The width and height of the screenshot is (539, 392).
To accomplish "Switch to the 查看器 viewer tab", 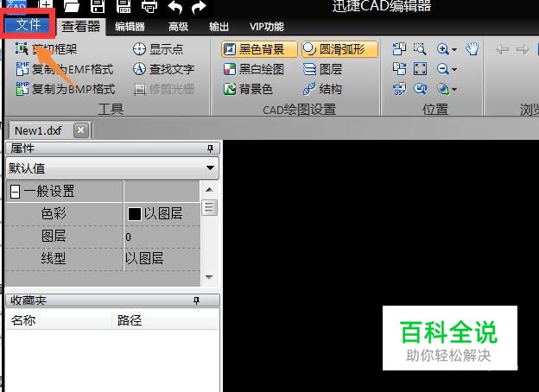I will [x=81, y=27].
